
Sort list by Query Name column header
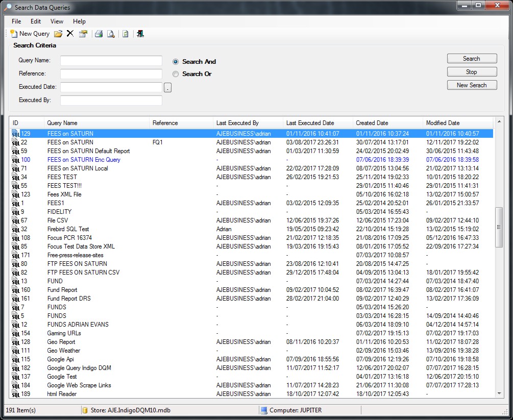pyautogui.click(x=62, y=123)
